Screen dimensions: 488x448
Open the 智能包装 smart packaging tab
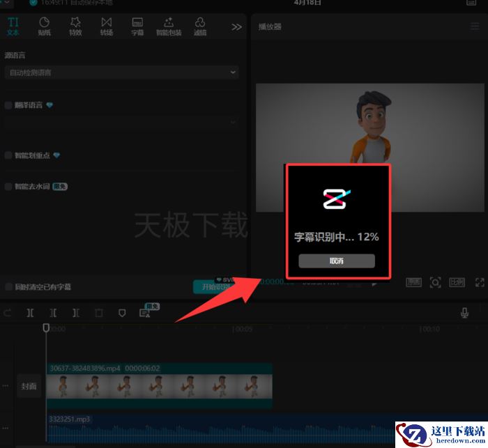coord(169,26)
